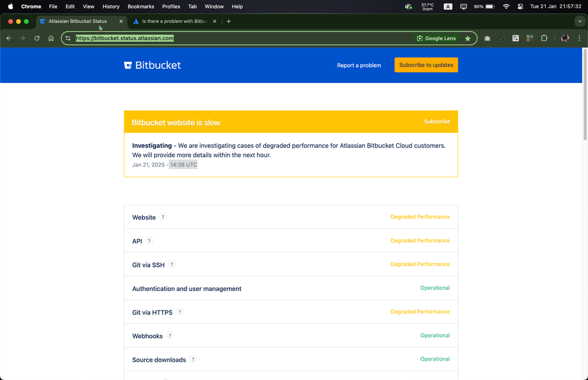This screenshot has height=380, width=588.
Task: Open the File menu
Action: (53, 6)
